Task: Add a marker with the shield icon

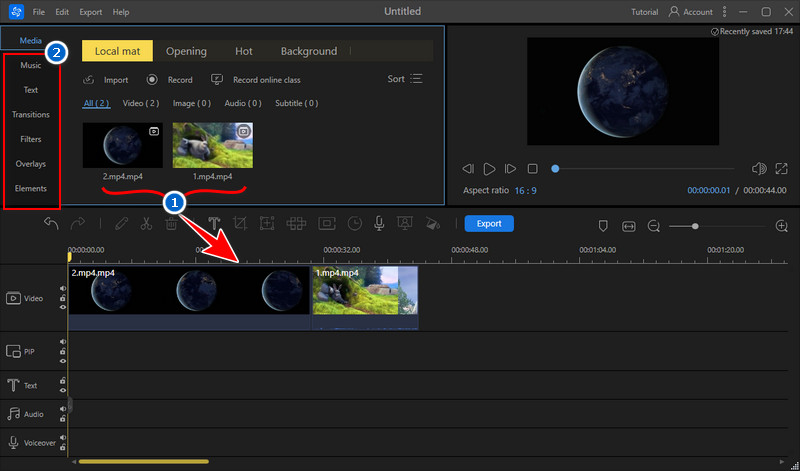Action: point(603,226)
